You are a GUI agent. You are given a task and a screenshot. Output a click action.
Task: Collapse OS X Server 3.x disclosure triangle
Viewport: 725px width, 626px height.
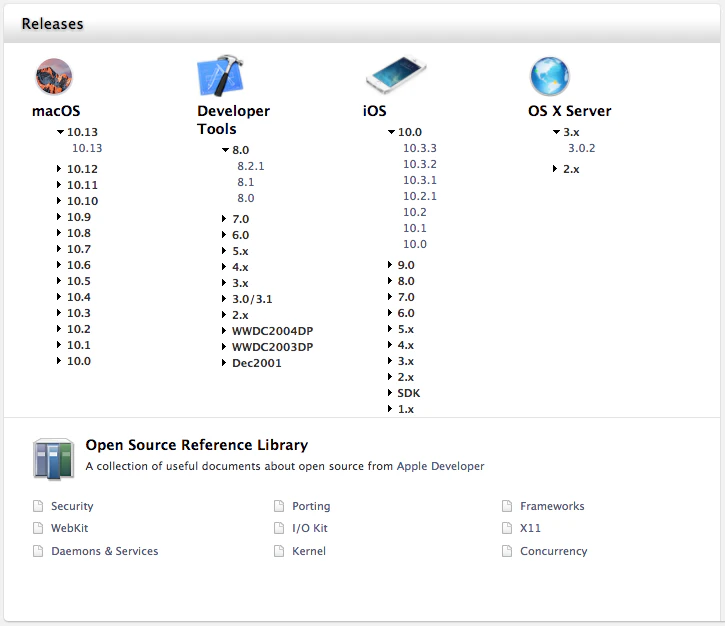[556, 132]
